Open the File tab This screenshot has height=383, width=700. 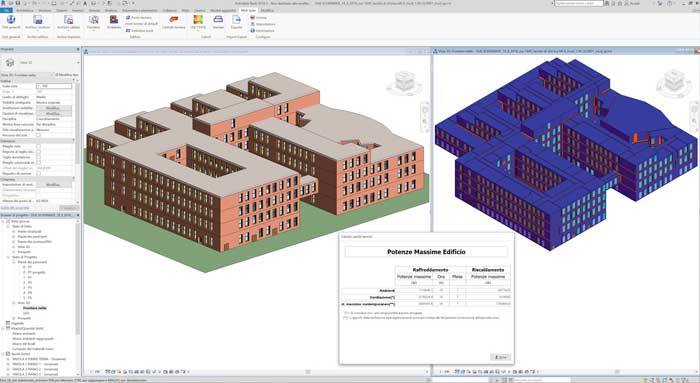pyautogui.click(x=6, y=10)
